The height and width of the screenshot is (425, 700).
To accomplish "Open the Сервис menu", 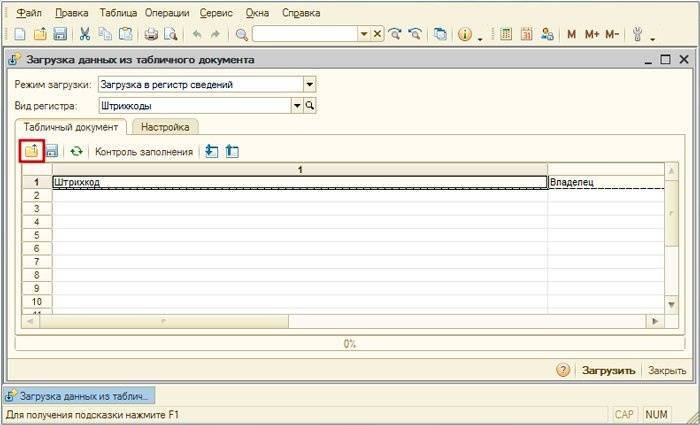I will point(216,13).
